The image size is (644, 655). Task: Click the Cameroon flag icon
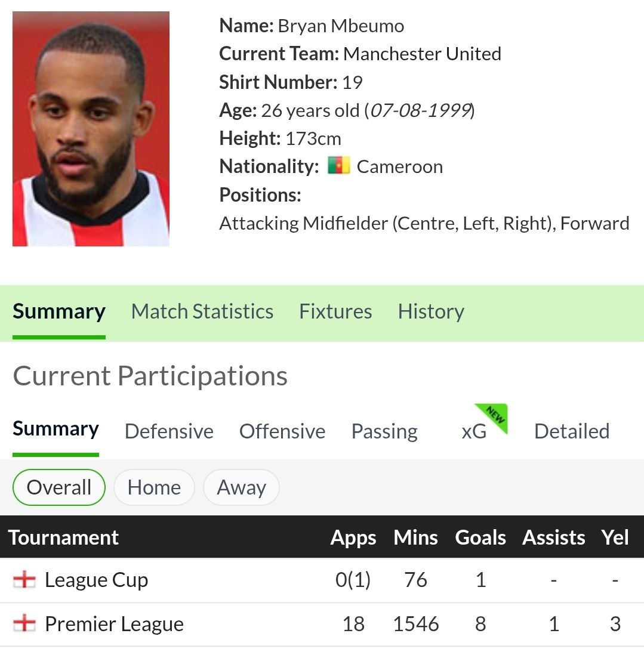click(338, 166)
